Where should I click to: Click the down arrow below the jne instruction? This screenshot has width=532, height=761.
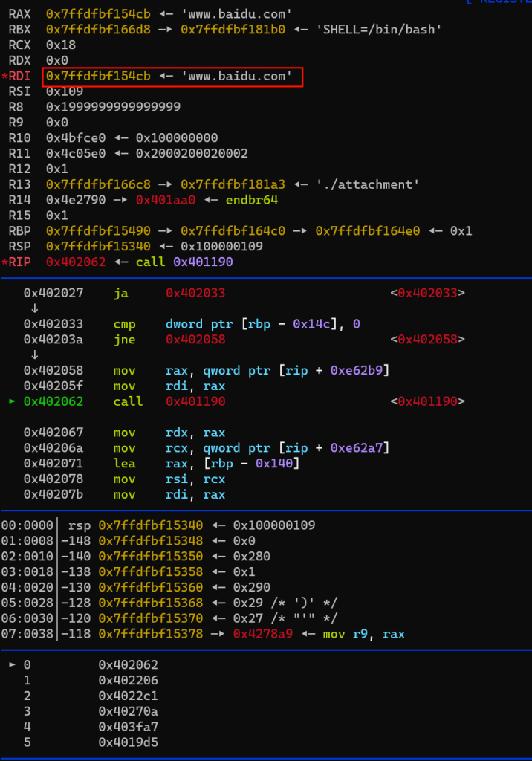tap(34, 354)
